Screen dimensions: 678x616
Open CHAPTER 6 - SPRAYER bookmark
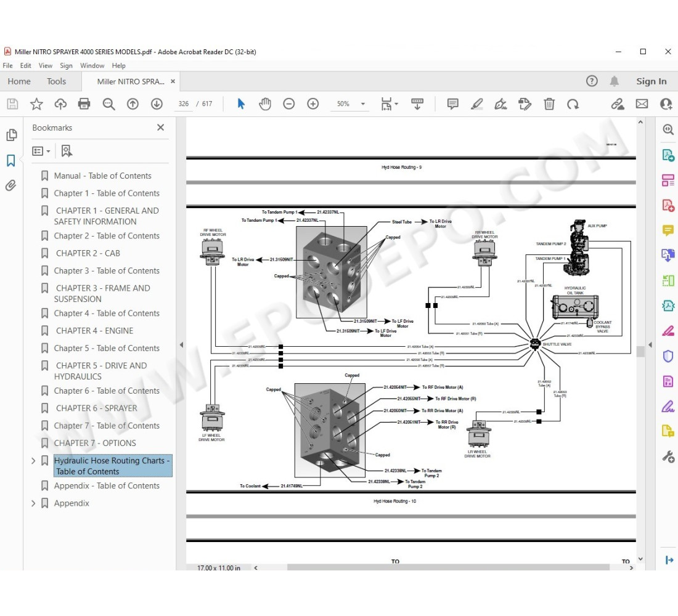click(x=96, y=408)
